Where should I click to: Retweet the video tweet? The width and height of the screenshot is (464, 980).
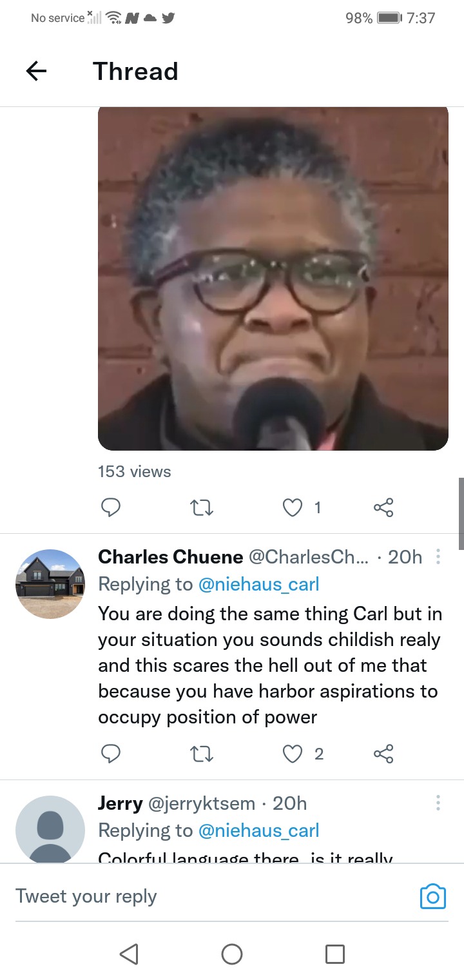click(x=202, y=508)
